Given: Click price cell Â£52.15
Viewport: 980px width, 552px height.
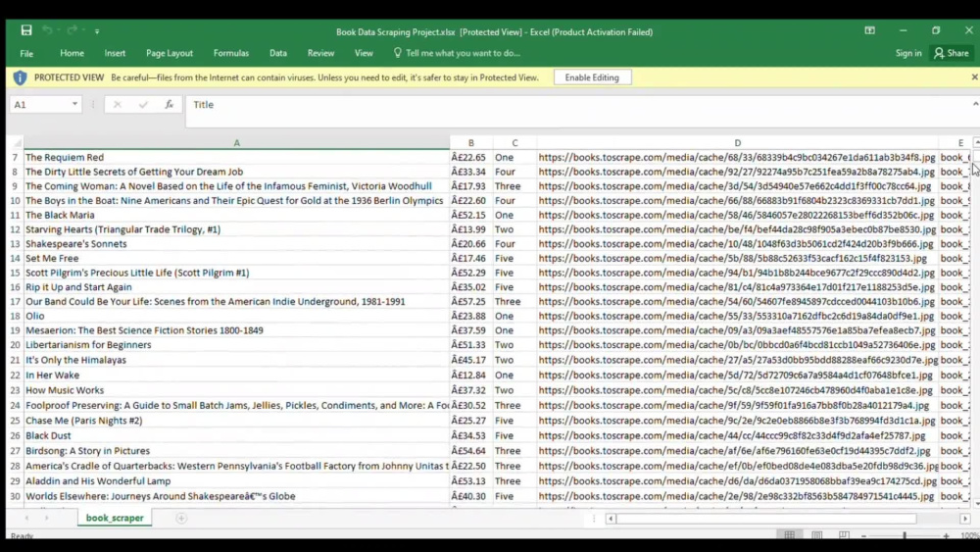Looking at the screenshot, I should [471, 215].
